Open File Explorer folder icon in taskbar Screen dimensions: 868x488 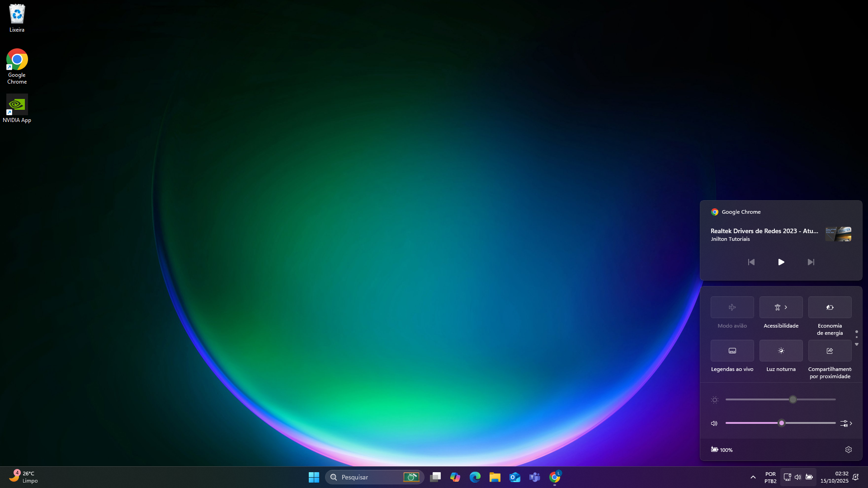click(495, 477)
